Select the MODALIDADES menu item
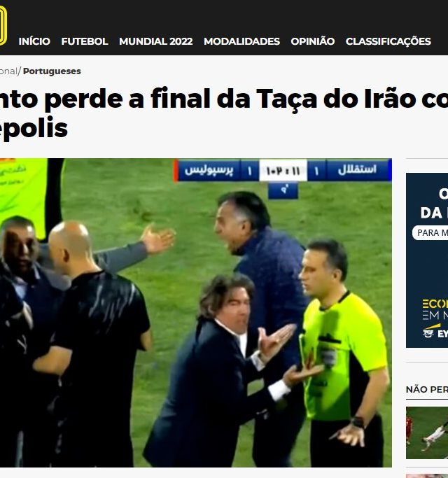This screenshot has width=448, height=478. 241,41
